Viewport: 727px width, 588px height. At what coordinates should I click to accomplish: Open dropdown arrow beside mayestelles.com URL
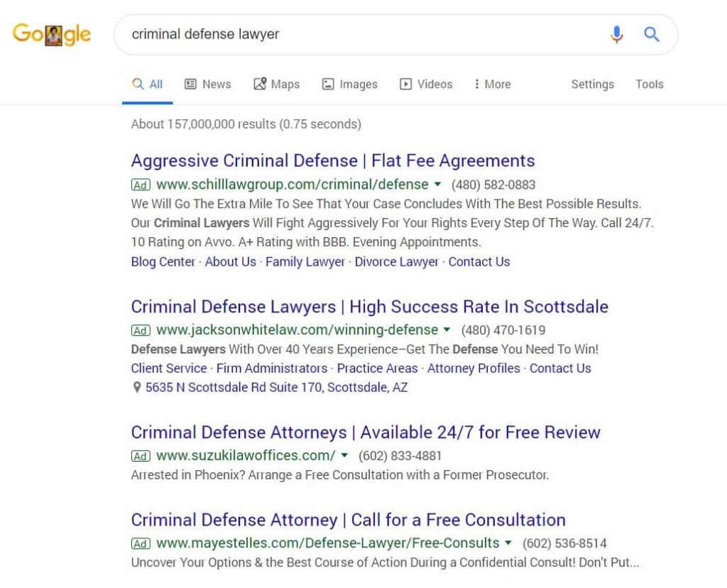point(508,543)
